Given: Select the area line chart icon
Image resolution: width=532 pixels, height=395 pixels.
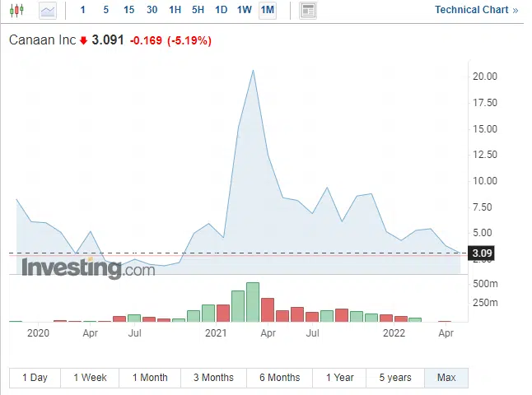Looking at the screenshot, I should (x=48, y=11).
